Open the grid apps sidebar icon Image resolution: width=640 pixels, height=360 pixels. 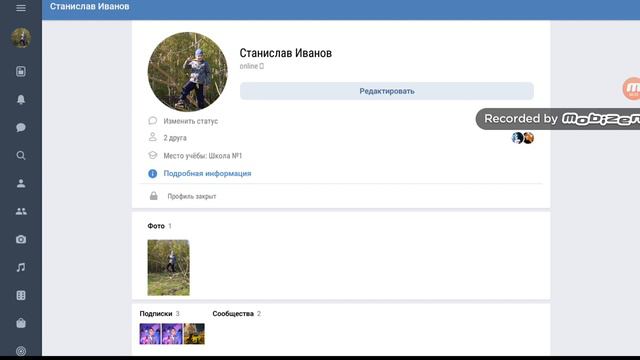pyautogui.click(x=21, y=296)
